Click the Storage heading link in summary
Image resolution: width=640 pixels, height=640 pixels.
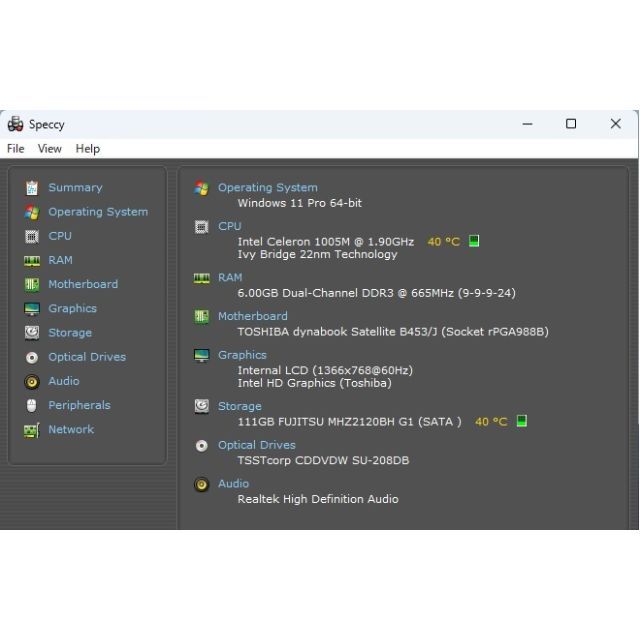pos(240,407)
